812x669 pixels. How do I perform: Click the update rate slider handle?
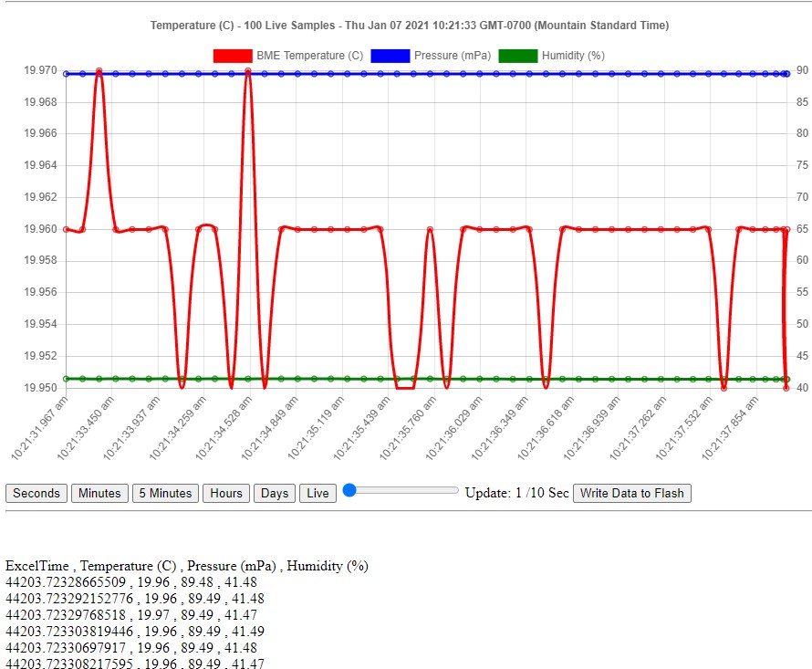click(350, 490)
